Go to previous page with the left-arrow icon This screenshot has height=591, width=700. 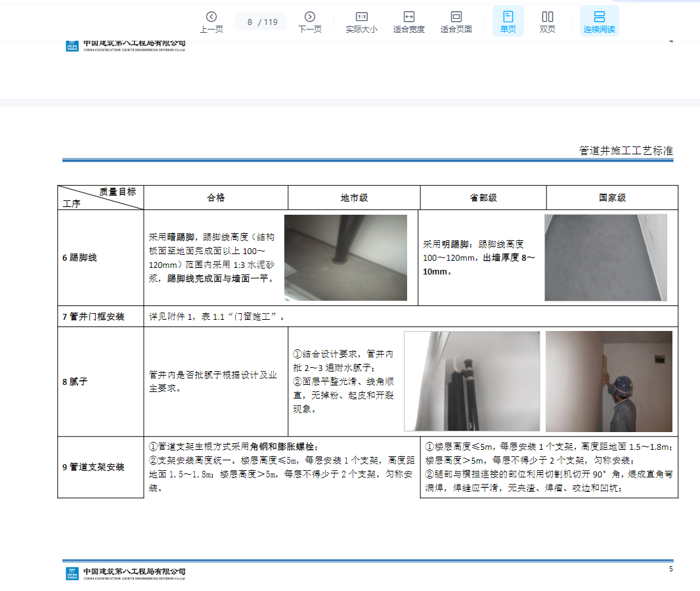coord(211,17)
